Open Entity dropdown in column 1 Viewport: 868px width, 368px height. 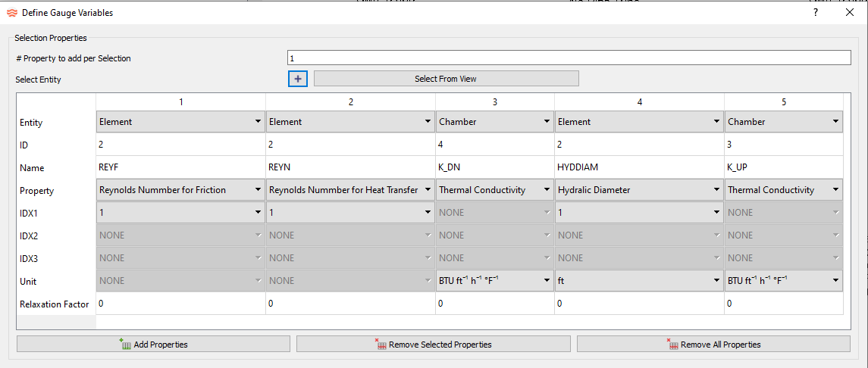click(180, 122)
